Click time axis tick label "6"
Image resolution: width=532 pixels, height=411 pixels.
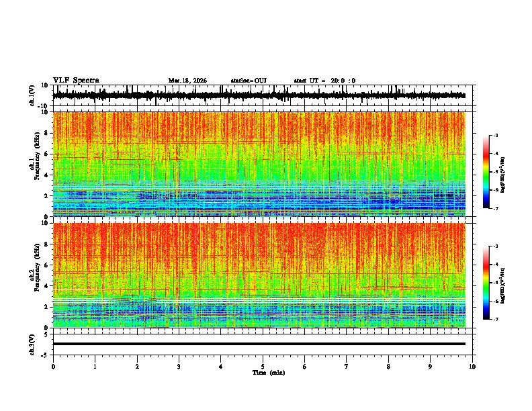tap(304, 367)
